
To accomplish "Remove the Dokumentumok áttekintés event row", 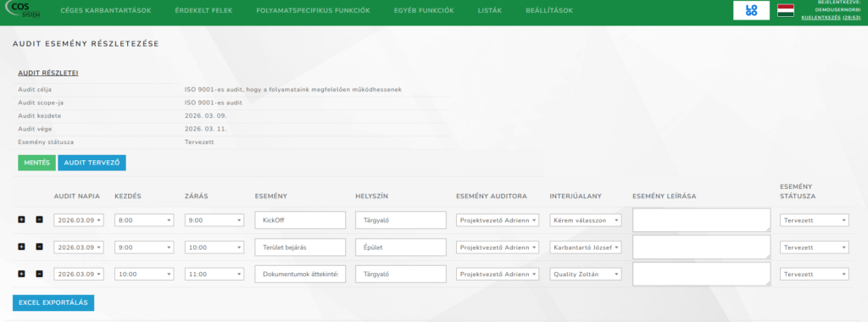I will point(39,274).
